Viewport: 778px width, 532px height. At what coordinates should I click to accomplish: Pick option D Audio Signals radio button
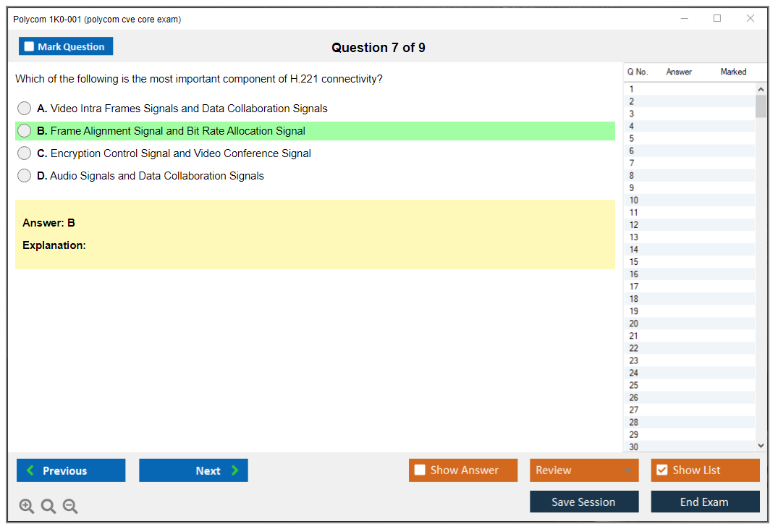tap(25, 176)
